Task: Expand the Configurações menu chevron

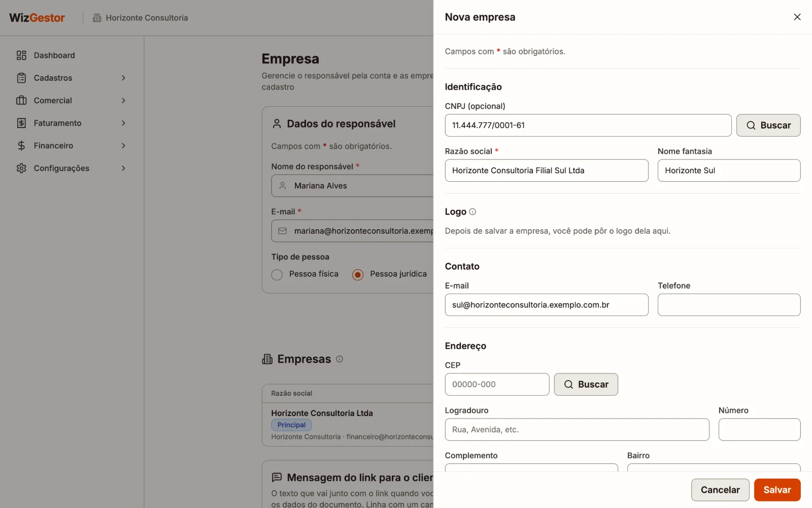Action: tap(123, 168)
